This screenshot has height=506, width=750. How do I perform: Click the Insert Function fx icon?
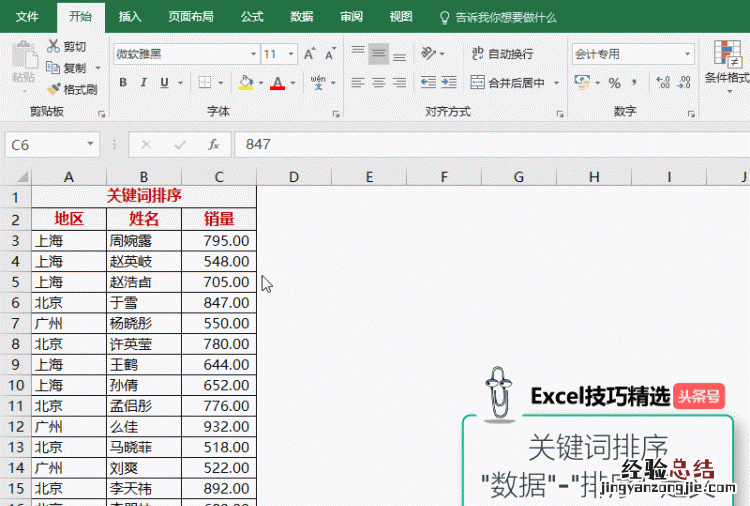point(213,145)
